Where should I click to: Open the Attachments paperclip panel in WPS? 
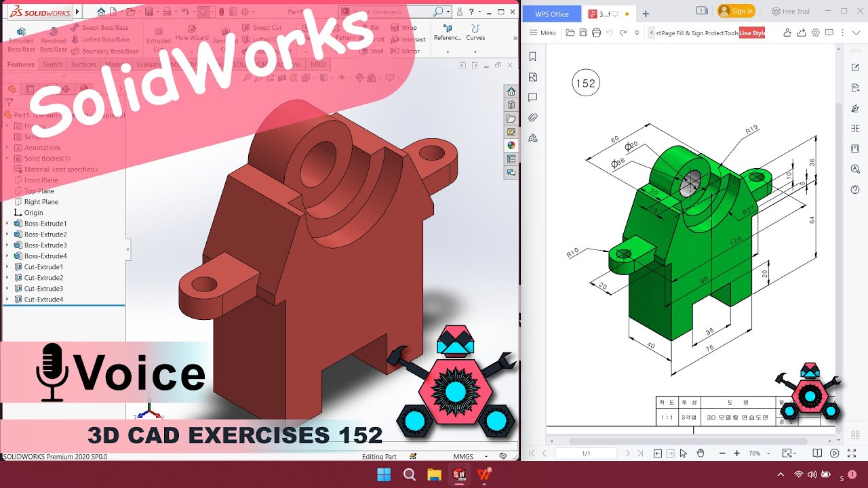coord(533,117)
